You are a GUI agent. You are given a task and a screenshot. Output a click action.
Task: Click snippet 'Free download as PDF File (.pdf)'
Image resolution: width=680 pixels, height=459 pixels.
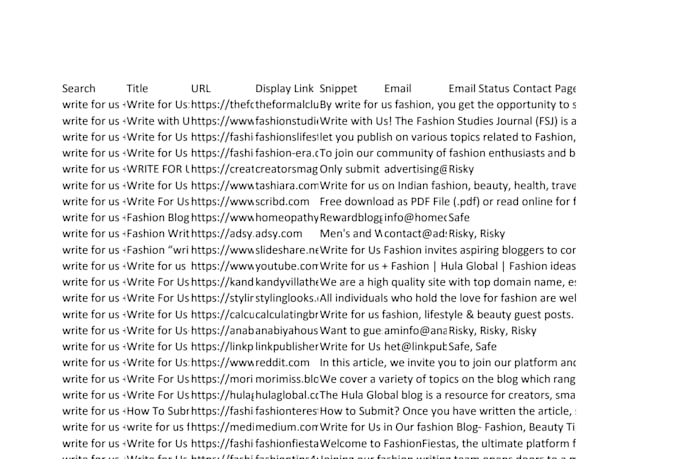tap(448, 202)
